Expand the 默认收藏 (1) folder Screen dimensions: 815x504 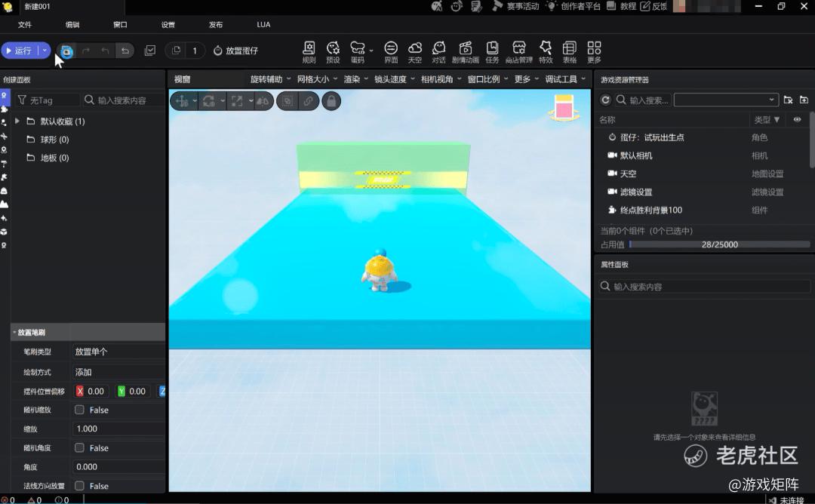(x=17, y=121)
